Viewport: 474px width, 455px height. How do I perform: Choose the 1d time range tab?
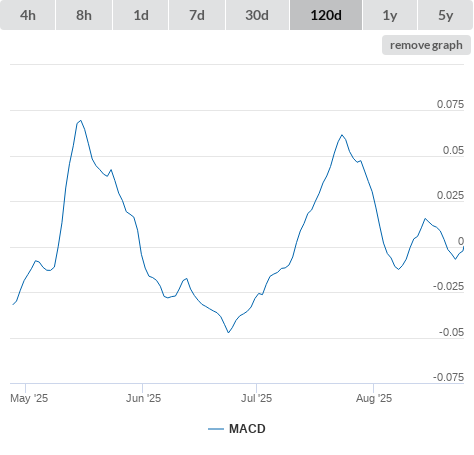pos(141,15)
